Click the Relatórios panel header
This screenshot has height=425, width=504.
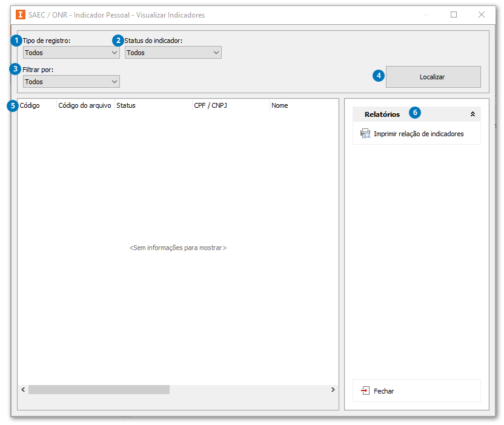coord(417,114)
